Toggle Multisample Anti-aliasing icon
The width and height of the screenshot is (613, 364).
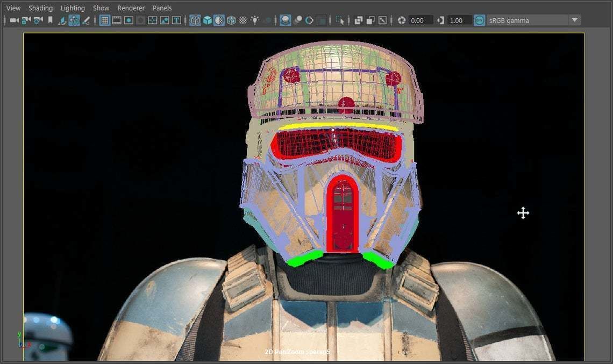(x=309, y=20)
